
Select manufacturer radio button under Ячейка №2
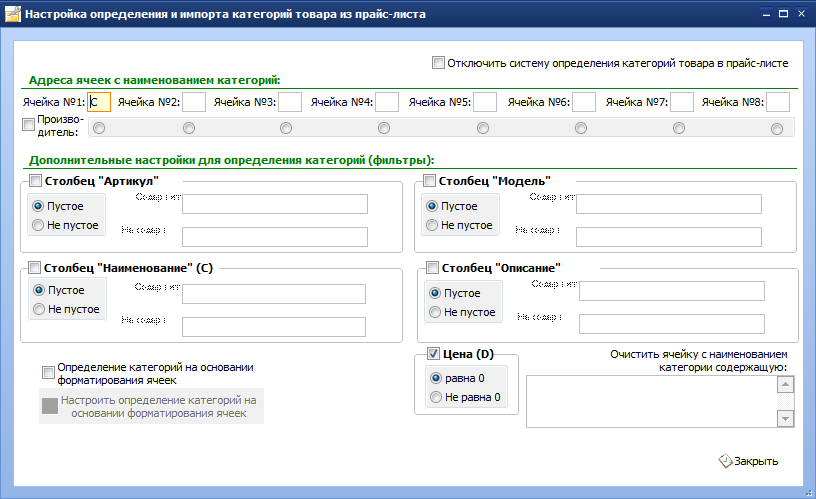(189, 128)
